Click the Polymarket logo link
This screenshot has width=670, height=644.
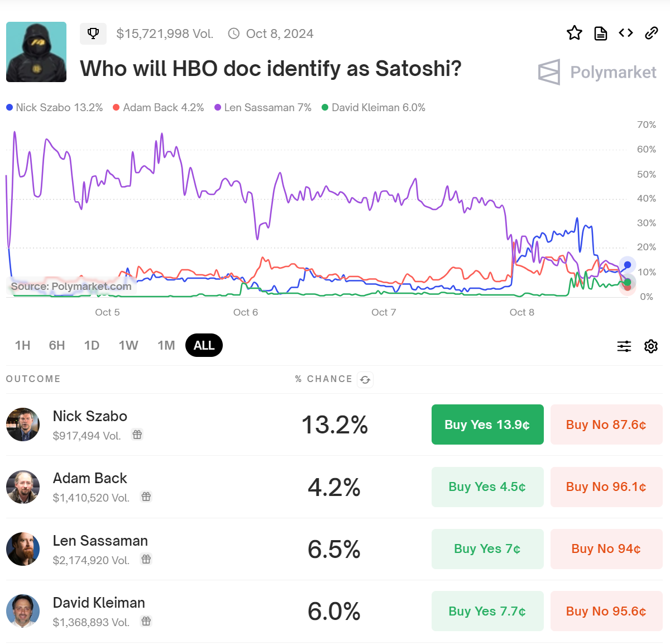click(x=597, y=72)
